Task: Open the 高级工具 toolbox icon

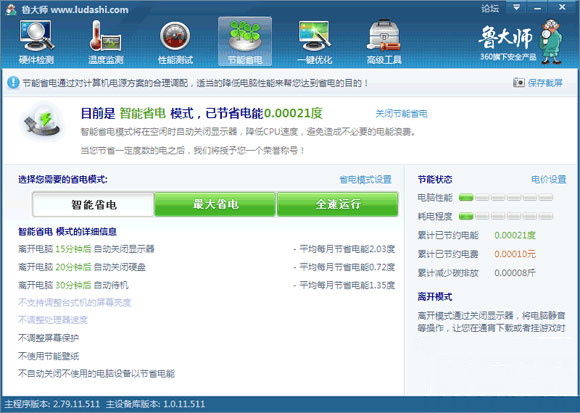Action: [x=384, y=43]
